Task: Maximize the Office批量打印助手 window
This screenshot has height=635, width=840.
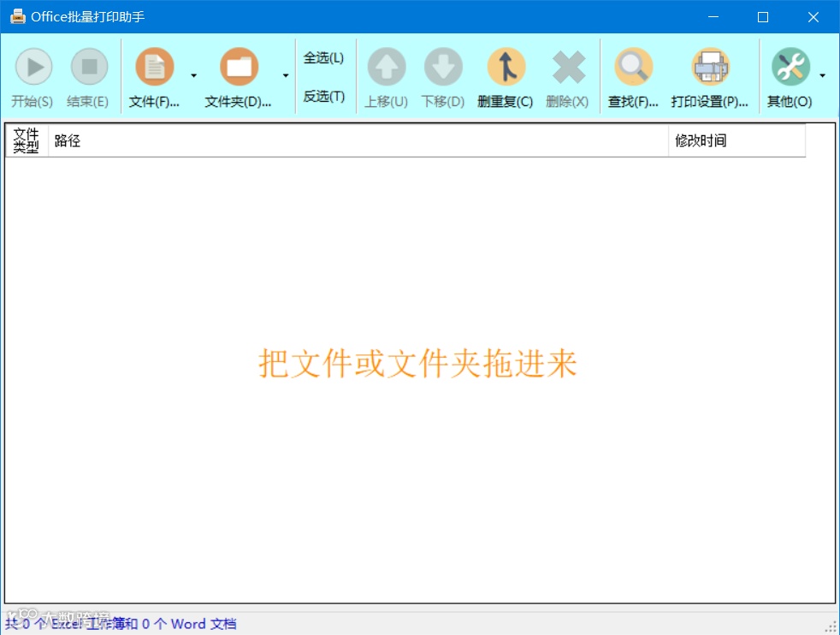Action: click(x=763, y=16)
